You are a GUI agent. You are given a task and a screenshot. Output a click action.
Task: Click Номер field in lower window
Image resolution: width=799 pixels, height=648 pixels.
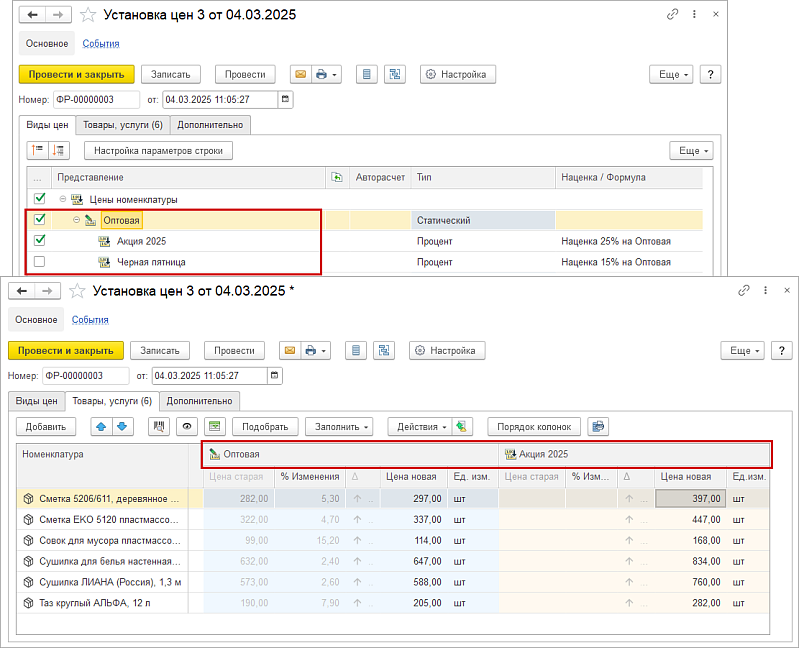pos(86,375)
